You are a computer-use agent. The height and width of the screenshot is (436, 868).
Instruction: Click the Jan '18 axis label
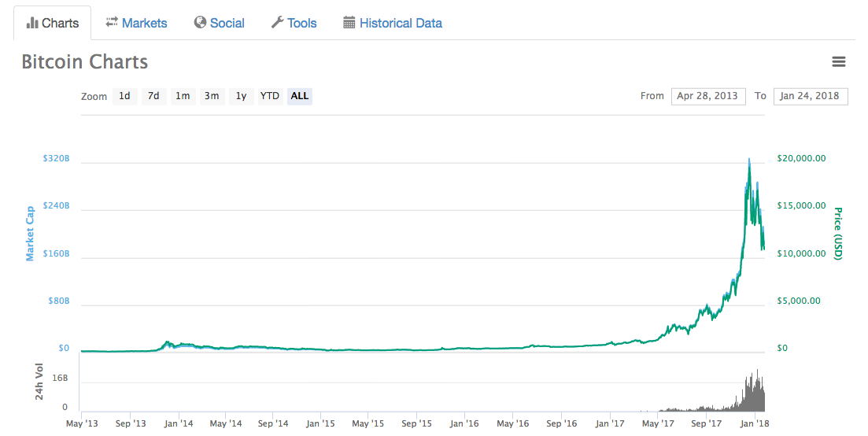(x=755, y=423)
